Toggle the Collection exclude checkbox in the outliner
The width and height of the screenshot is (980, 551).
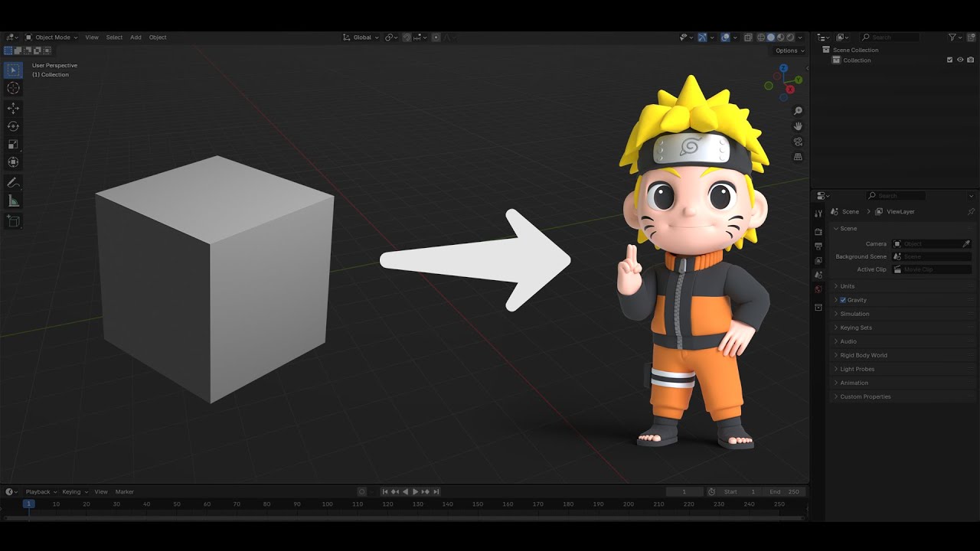[x=950, y=60]
